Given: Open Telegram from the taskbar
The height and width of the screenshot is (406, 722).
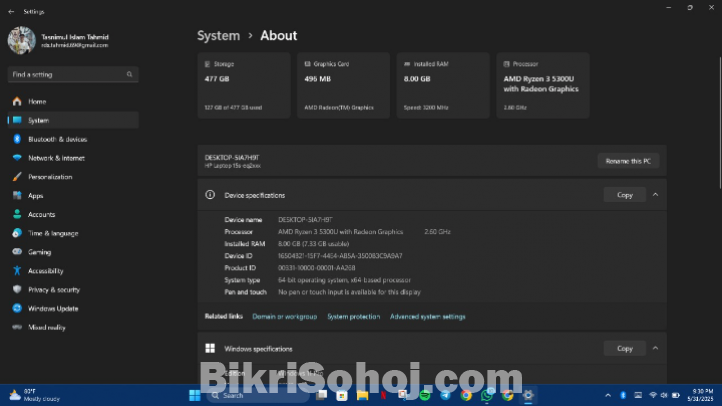Looking at the screenshot, I should tap(445, 395).
